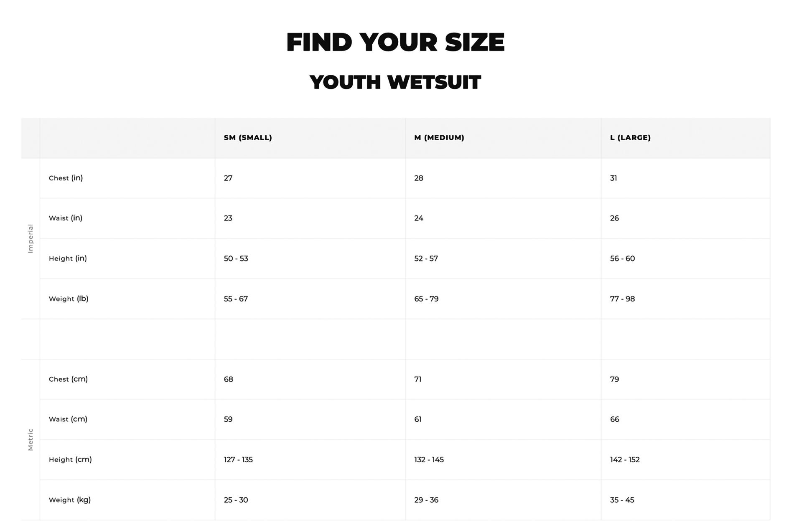Select the large height cell 142 - 152
Image resolution: width=794 pixels, height=532 pixels.
[625, 460]
